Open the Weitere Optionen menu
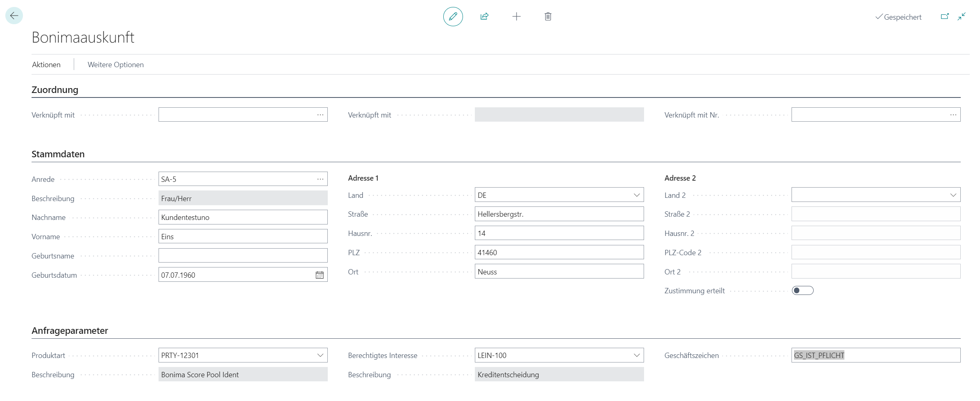Viewport: 980px width, 401px height. (116, 65)
